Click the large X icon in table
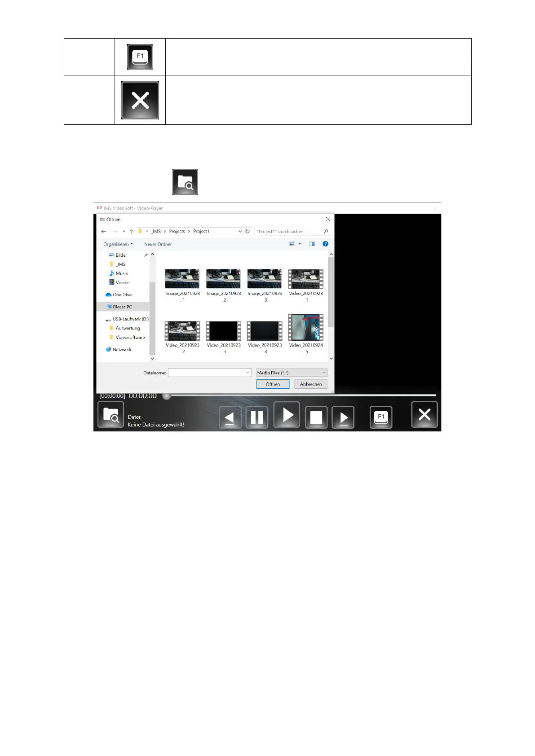Image resolution: width=535 pixels, height=756 pixels. (x=140, y=100)
